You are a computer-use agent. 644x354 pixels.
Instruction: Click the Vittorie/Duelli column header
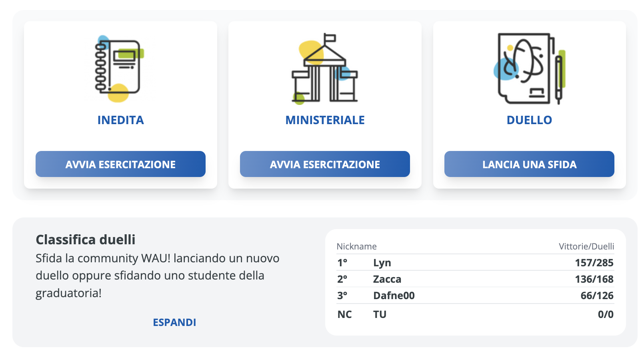coord(586,246)
